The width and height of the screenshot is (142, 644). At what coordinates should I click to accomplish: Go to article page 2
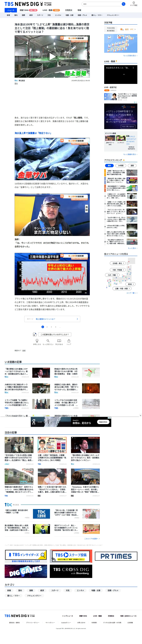47,327
